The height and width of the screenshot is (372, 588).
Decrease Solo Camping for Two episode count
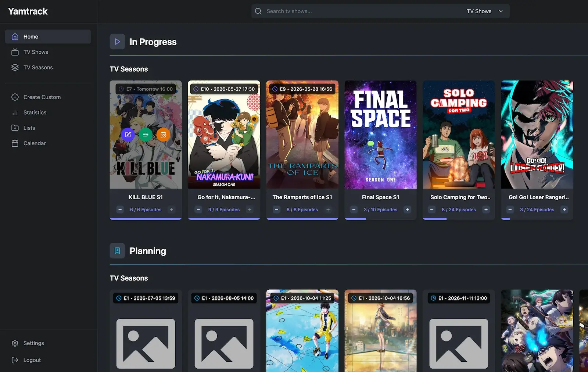pos(432,210)
